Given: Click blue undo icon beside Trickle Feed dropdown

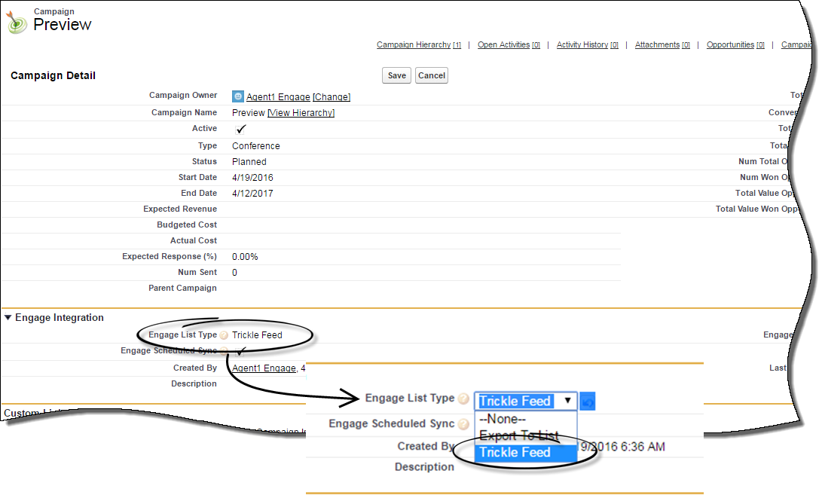Looking at the screenshot, I should tap(588, 402).
